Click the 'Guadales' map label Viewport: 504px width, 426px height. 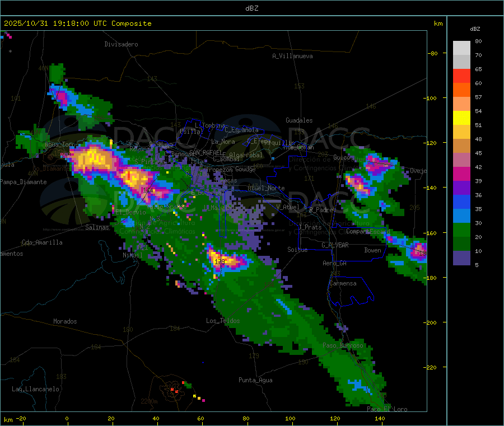click(299, 120)
